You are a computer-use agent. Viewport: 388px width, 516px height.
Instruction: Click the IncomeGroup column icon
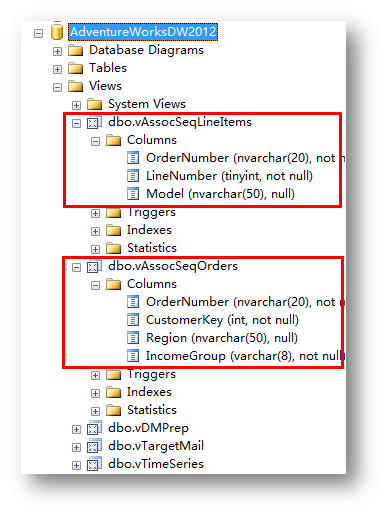133,356
